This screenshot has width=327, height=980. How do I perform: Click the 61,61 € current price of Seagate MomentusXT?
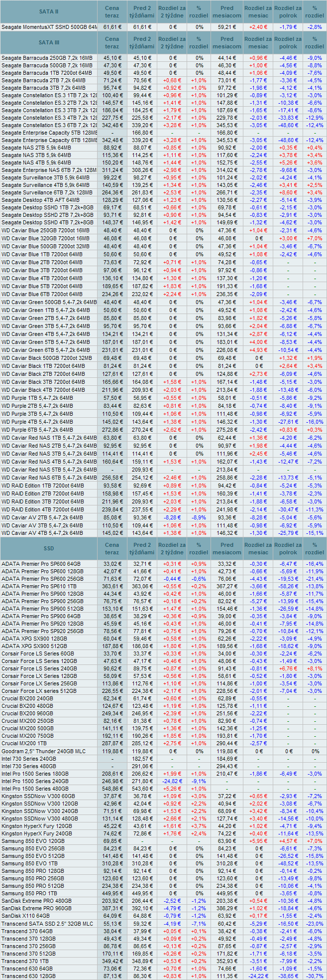(112, 27)
